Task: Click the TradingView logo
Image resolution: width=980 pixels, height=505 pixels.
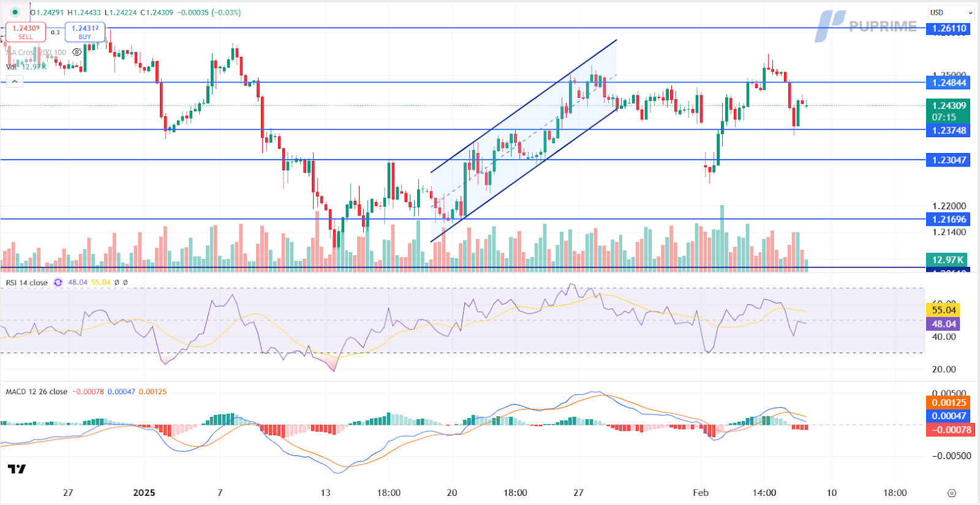Action: point(17,469)
